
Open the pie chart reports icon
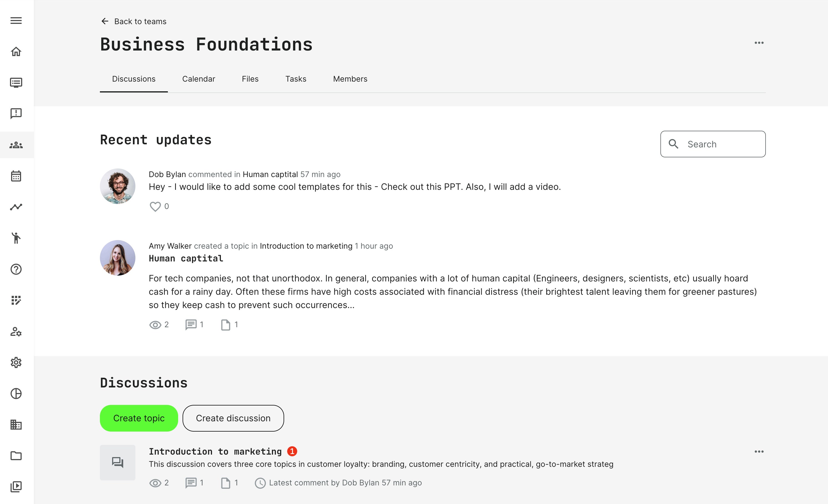16,394
